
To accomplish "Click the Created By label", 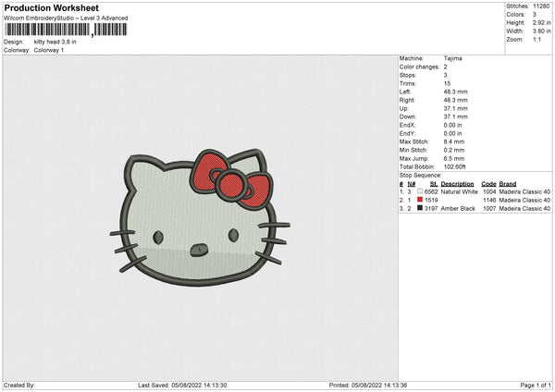I will (x=19, y=386).
